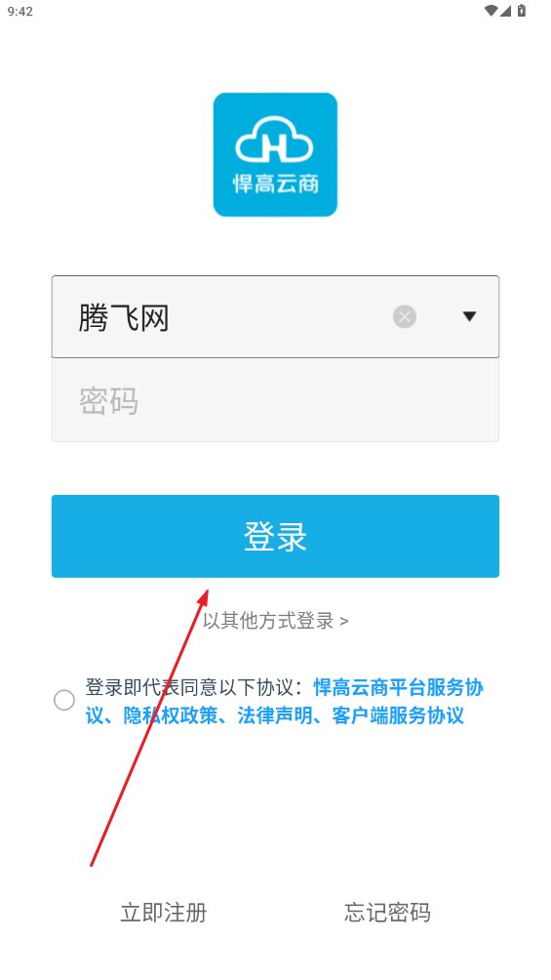Image resolution: width=551 pixels, height=980 pixels.
Task: Tap the battery status icon
Action: pos(523,11)
